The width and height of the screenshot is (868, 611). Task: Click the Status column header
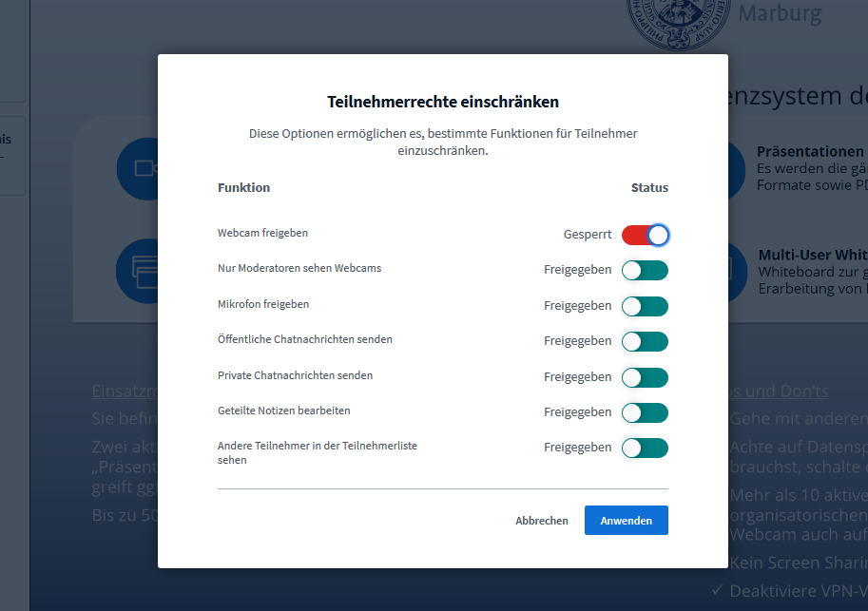tap(649, 188)
